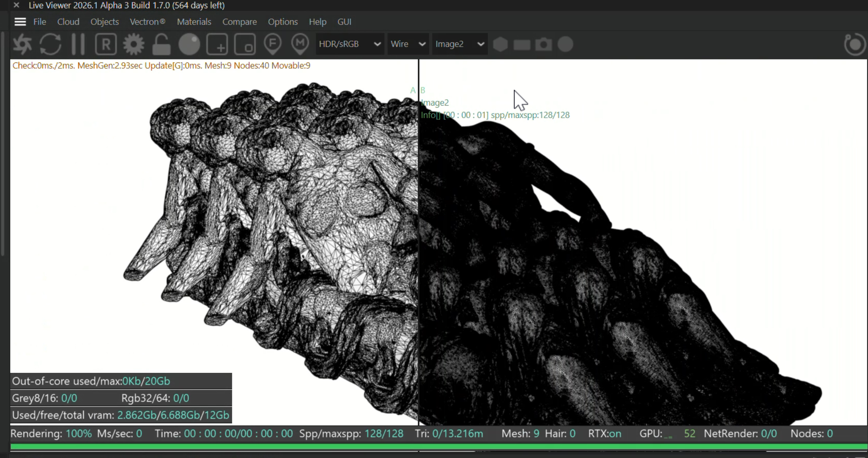Toggle clay mode sphere icon
868x458 pixels.
tap(189, 44)
